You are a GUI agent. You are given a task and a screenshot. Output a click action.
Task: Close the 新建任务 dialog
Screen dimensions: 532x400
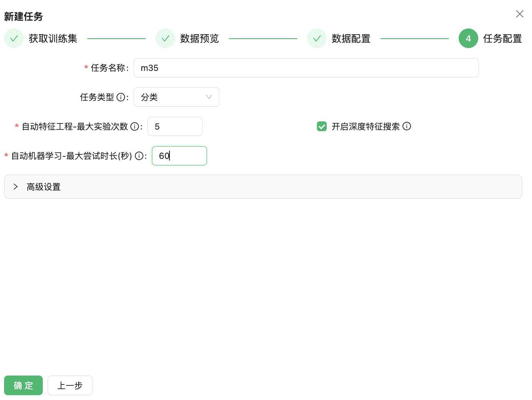coord(519,14)
